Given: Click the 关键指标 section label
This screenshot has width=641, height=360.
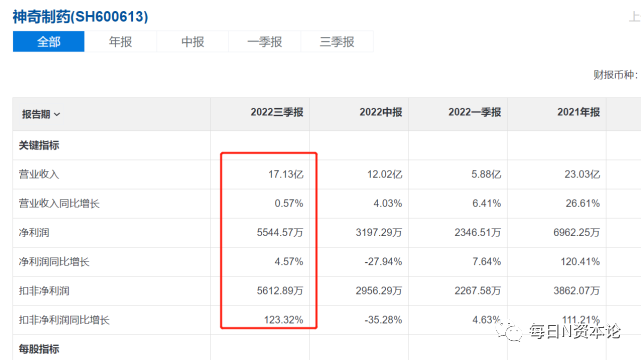Looking at the screenshot, I should (39, 145).
